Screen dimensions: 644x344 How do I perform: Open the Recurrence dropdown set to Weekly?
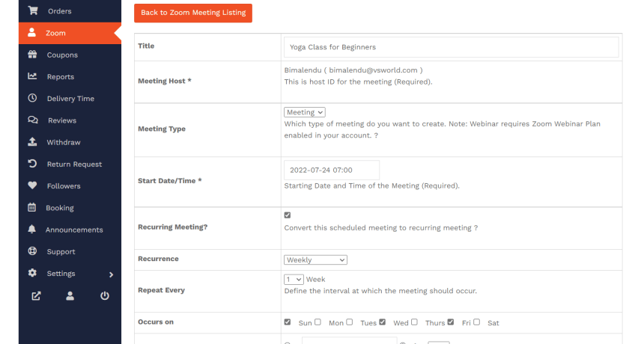click(315, 260)
